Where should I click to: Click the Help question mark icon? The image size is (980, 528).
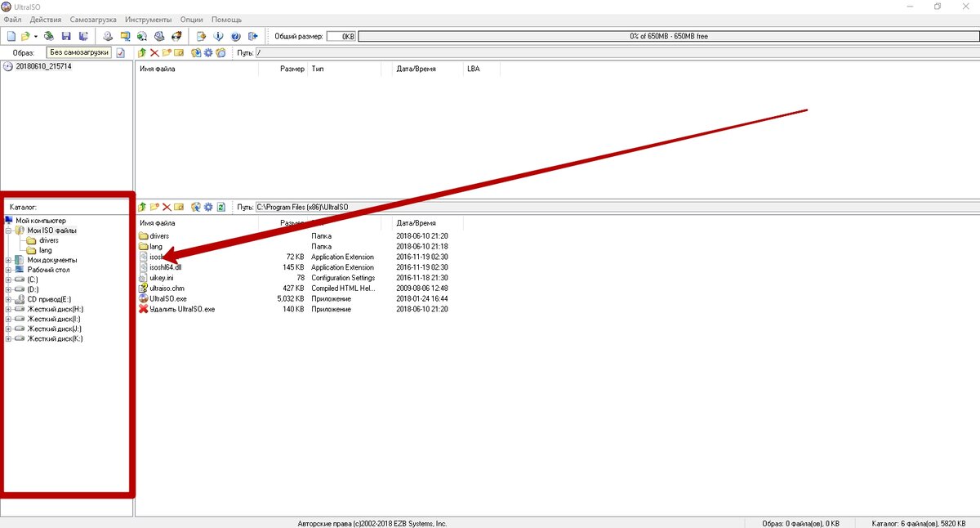235,36
